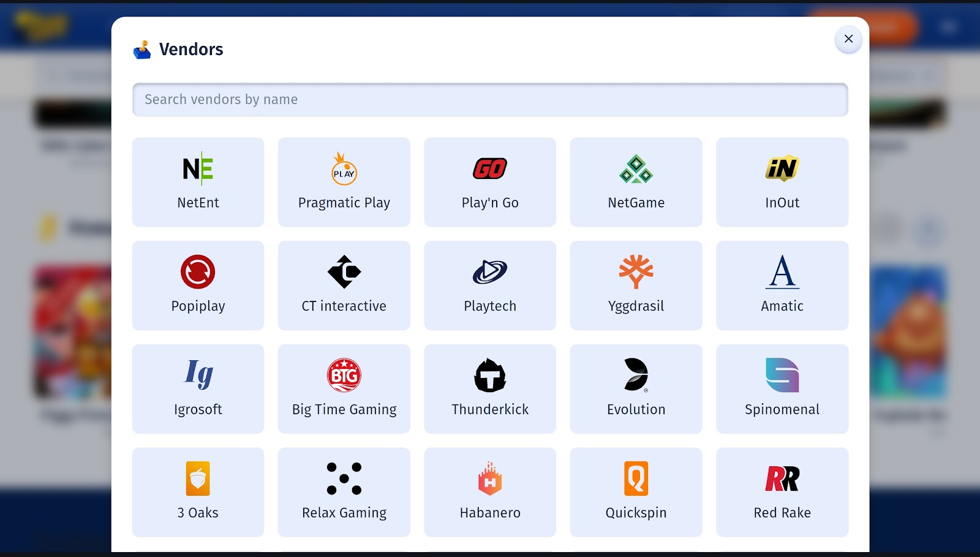Screen dimensions: 980x557
Task: Select the NetGame label text
Action: click(x=636, y=203)
